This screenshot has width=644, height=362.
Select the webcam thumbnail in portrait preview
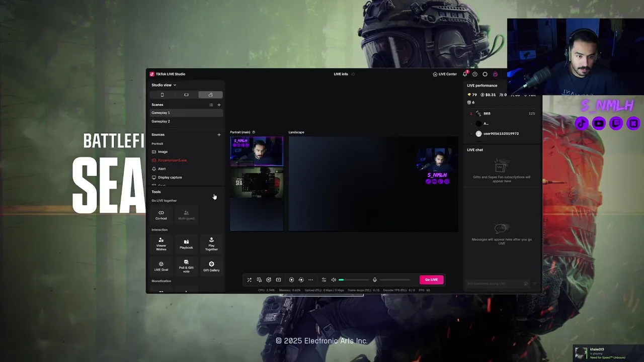click(257, 151)
